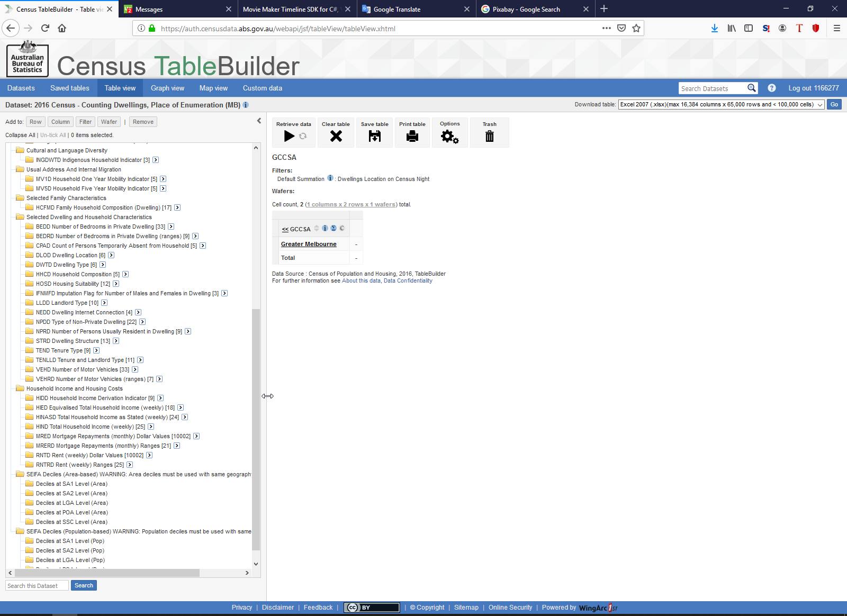The image size is (847, 616).
Task: Click the Retrieve data play icon
Action: pos(289,136)
